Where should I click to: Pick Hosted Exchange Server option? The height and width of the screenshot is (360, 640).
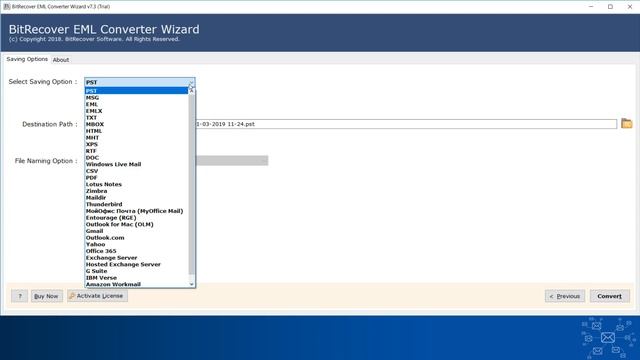pos(136,264)
